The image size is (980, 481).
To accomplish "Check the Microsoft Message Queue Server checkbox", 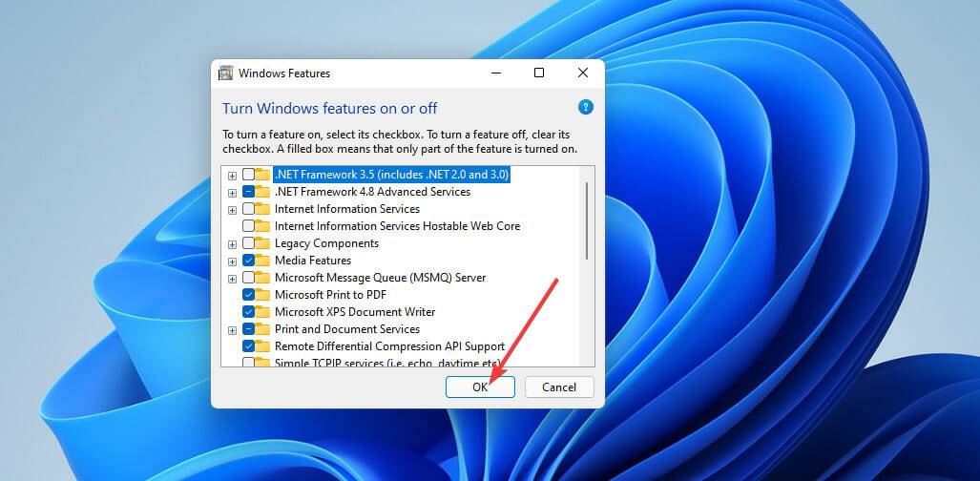I will (248, 278).
